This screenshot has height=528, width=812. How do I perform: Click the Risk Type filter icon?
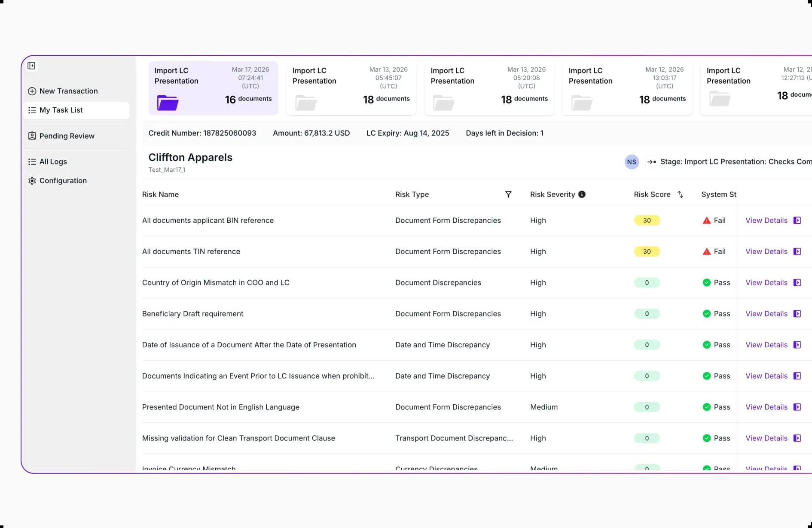(508, 194)
